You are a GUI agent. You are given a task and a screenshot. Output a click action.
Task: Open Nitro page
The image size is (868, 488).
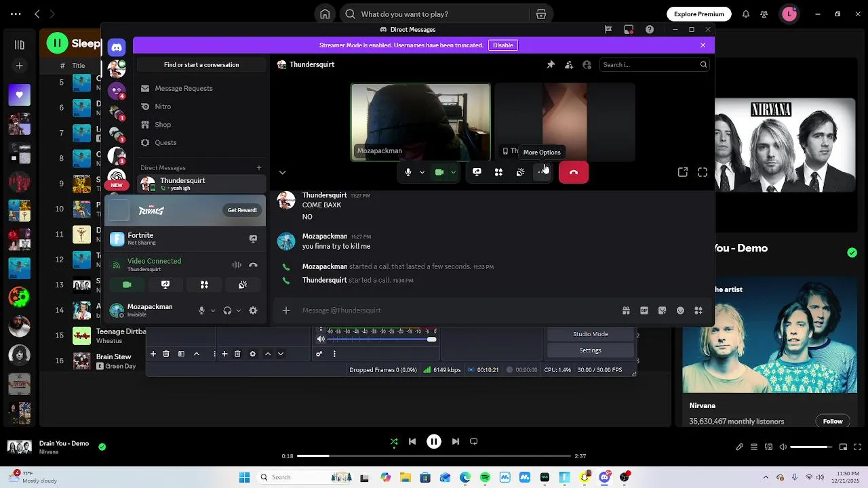(201, 106)
